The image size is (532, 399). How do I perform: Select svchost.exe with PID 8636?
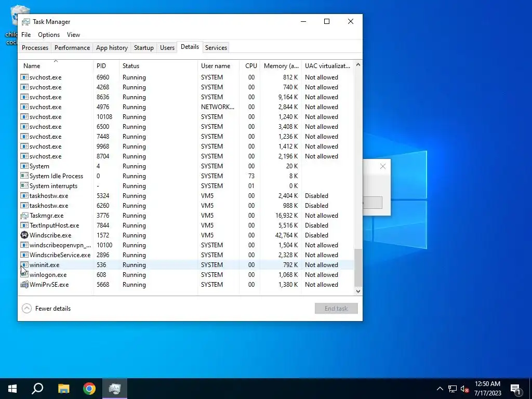coord(187,97)
